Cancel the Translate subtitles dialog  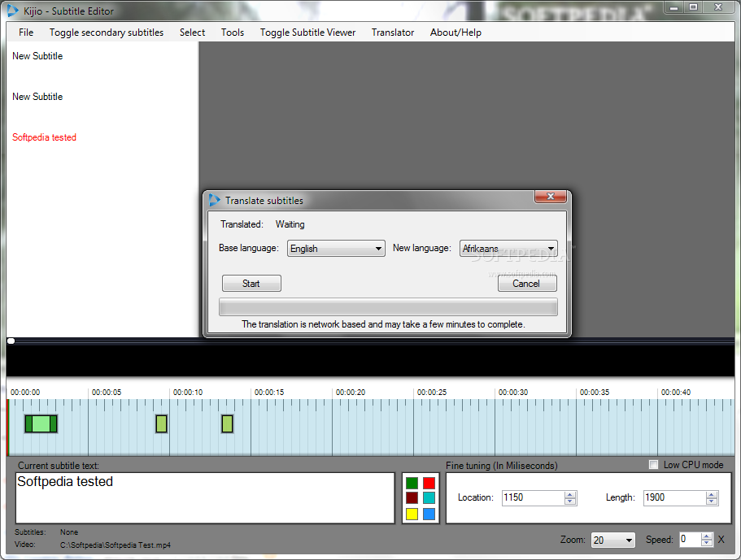(x=527, y=284)
